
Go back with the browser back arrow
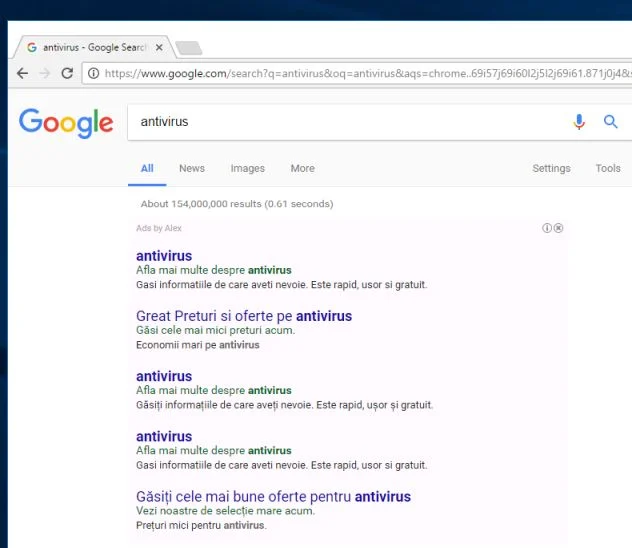click(23, 73)
